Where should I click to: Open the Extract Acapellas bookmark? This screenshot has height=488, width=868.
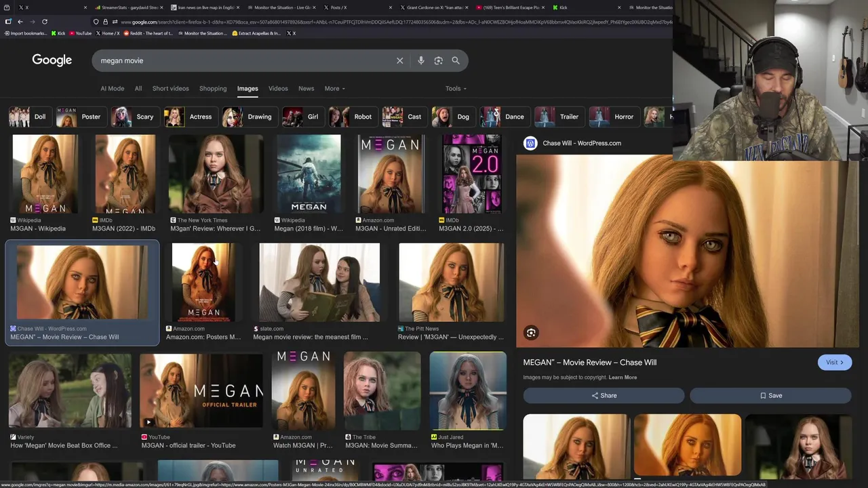256,33
